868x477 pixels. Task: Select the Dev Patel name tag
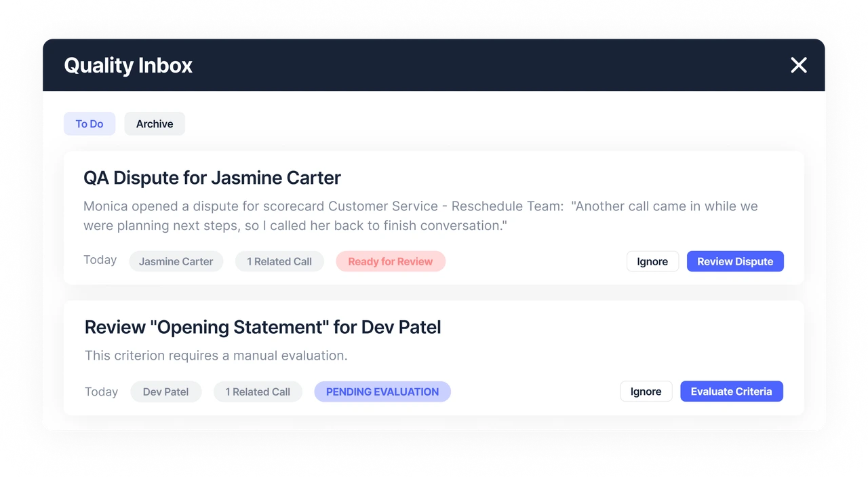tap(165, 392)
